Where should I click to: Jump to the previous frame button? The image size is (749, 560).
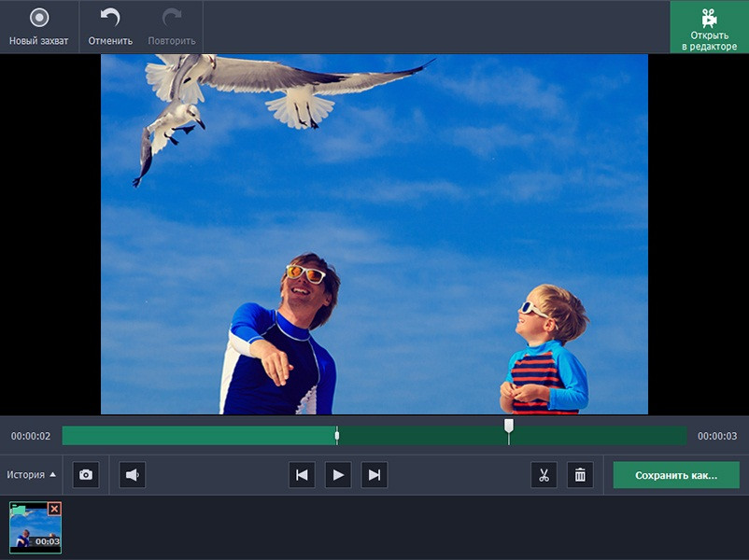point(302,475)
